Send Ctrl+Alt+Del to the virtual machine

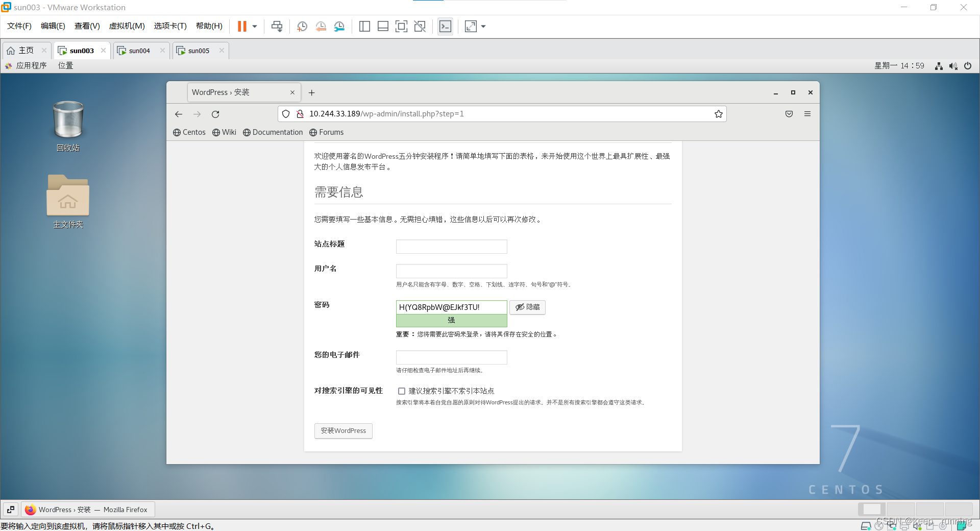tap(277, 26)
